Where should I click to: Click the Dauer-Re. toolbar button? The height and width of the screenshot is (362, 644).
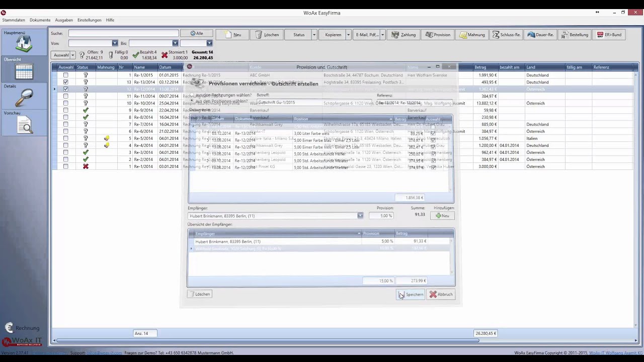[540, 35]
